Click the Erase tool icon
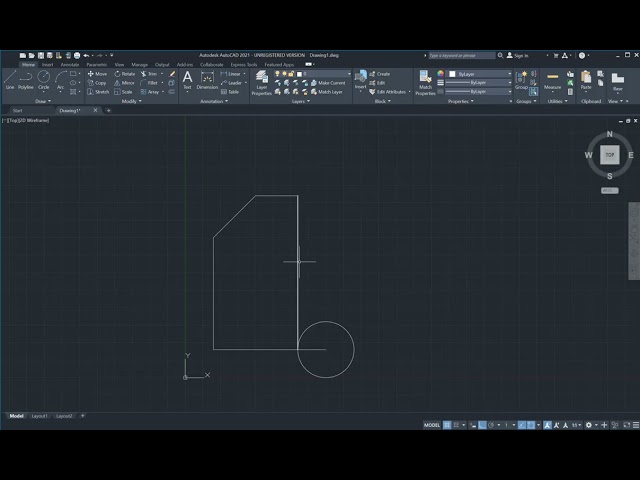 [172, 74]
